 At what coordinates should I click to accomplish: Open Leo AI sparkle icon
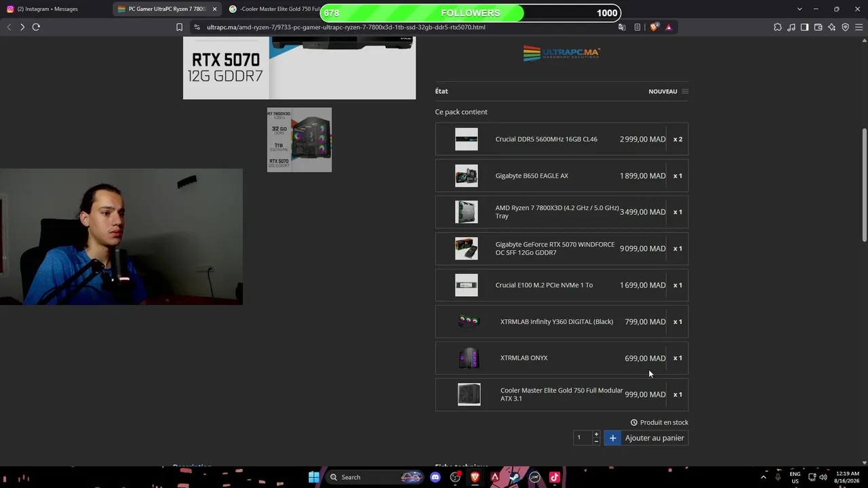832,27
